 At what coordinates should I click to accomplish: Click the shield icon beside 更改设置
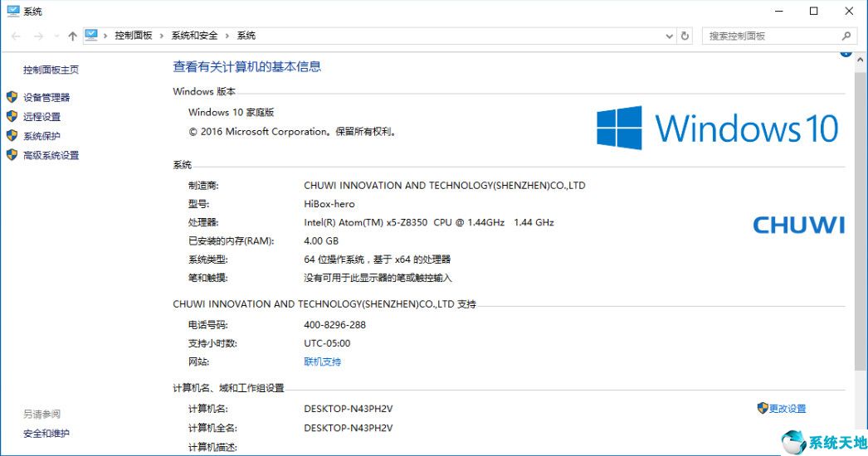pyautogui.click(x=763, y=409)
